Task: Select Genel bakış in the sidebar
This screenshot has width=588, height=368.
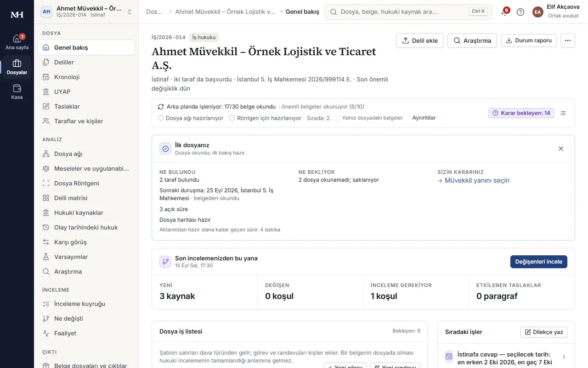Action: tap(86, 47)
